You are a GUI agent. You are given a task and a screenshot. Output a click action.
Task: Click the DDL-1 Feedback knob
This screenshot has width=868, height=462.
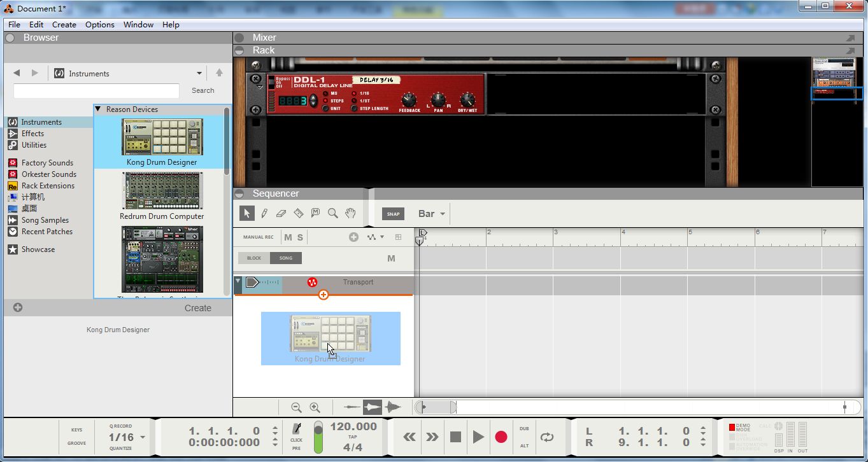click(408, 99)
